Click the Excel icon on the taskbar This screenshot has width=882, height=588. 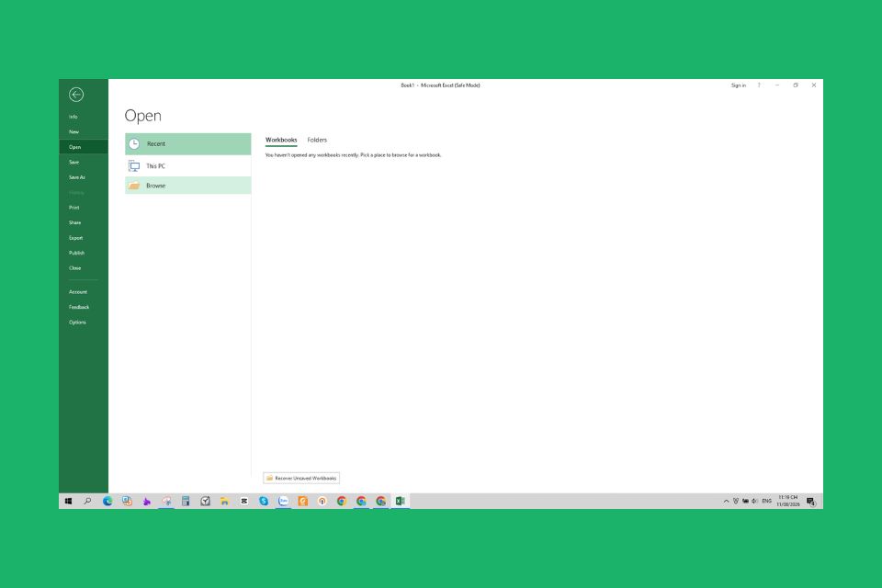coord(401,502)
